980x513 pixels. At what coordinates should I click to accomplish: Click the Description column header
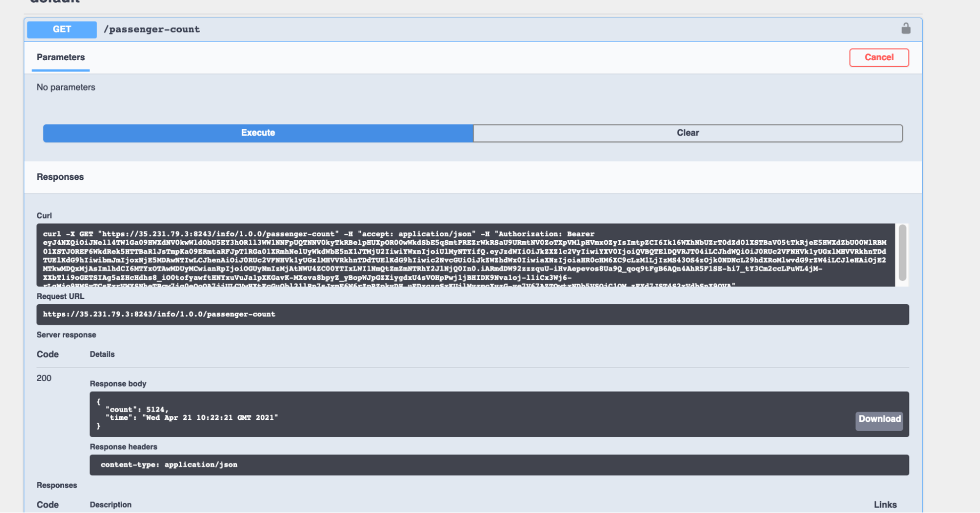click(110, 505)
